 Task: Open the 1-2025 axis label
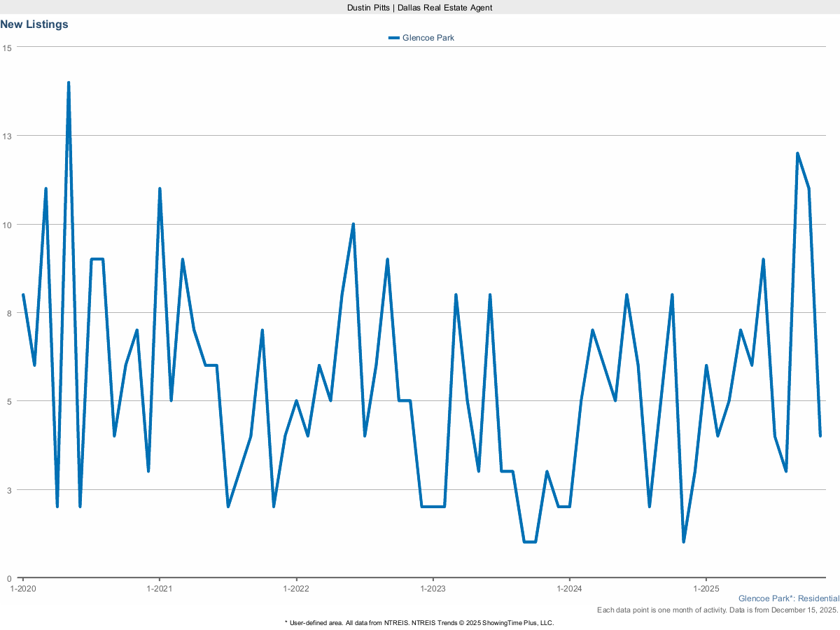pyautogui.click(x=706, y=589)
